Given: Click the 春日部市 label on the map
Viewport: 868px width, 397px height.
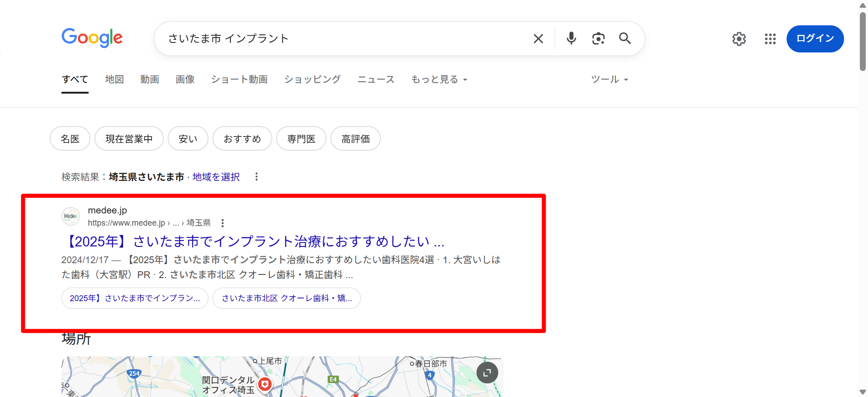Looking at the screenshot, I should click(x=431, y=364).
